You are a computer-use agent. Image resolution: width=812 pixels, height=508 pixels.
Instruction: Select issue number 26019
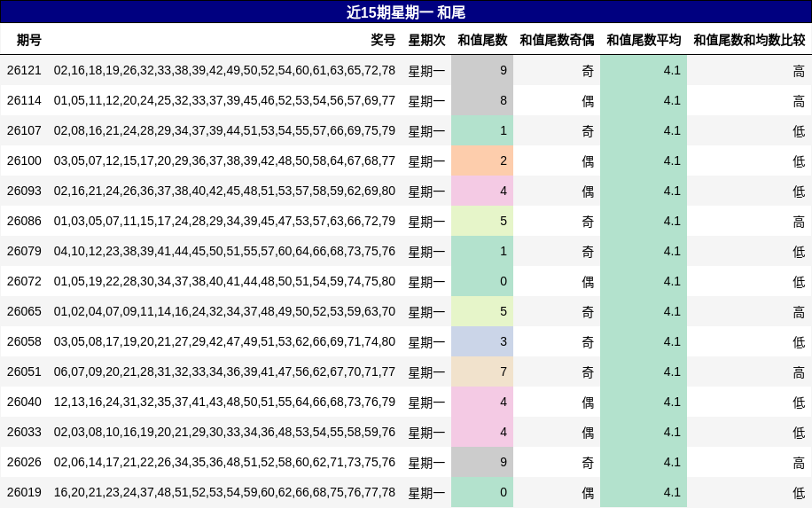pyautogui.click(x=24, y=492)
